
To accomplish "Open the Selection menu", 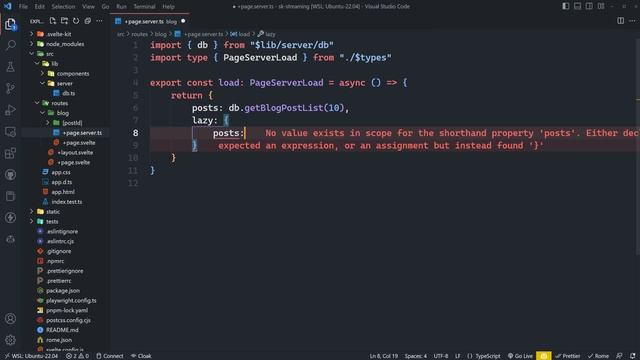I will coord(63,7).
